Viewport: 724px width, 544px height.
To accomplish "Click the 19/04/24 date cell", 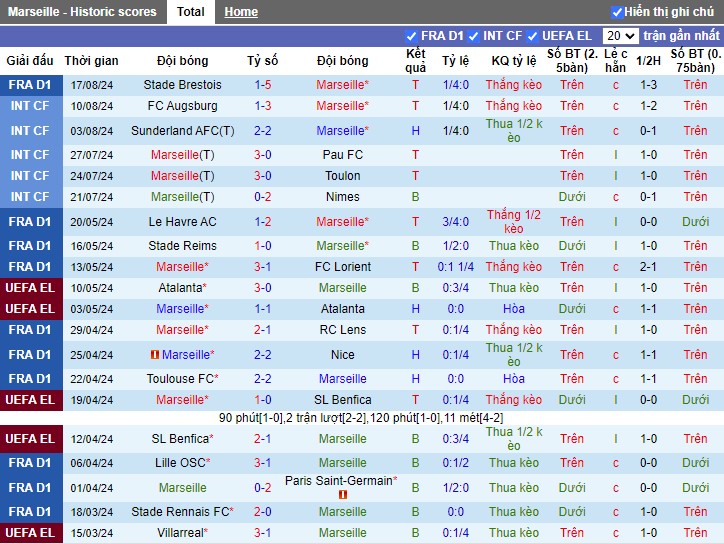I will tap(91, 400).
